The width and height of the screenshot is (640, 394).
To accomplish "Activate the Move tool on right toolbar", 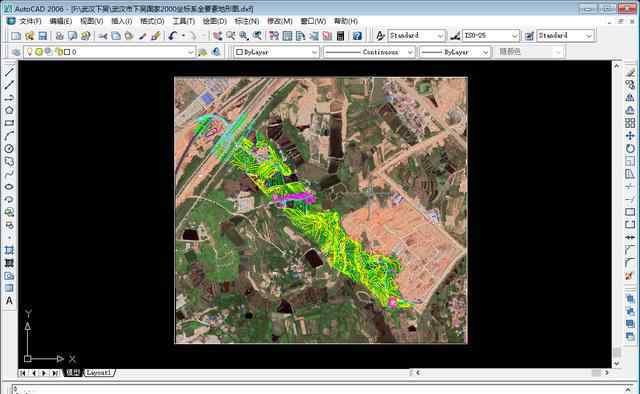I will point(630,136).
